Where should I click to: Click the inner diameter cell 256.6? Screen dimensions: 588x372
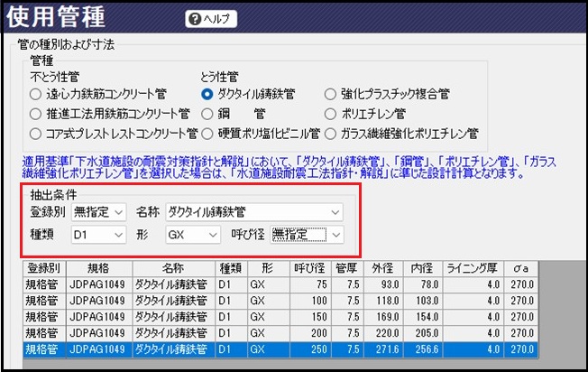click(423, 349)
